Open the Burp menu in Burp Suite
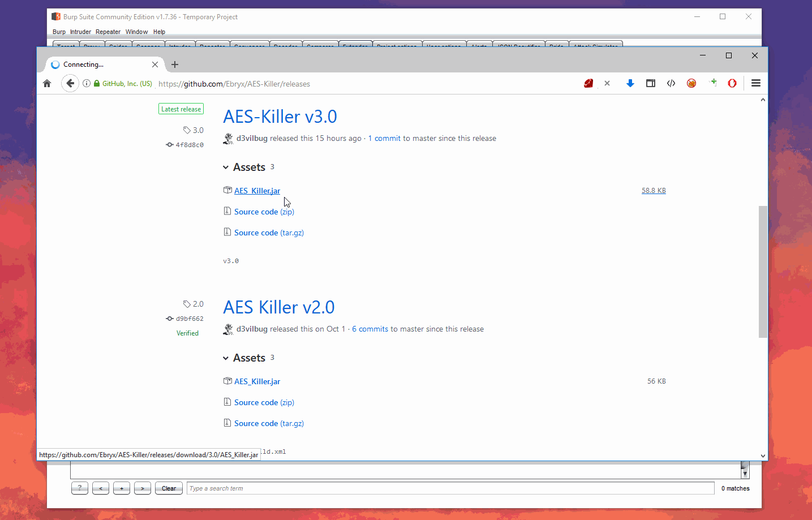Viewport: 812px width, 520px height. (x=59, y=32)
